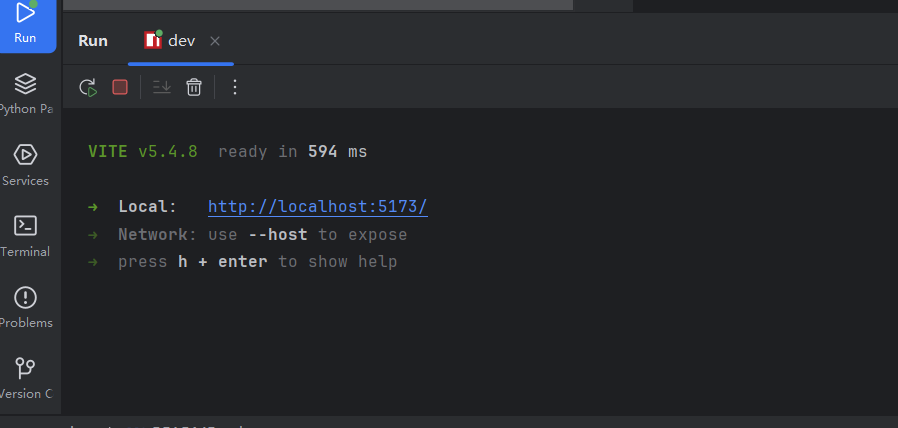Show the Problems tool window

(x=25, y=307)
